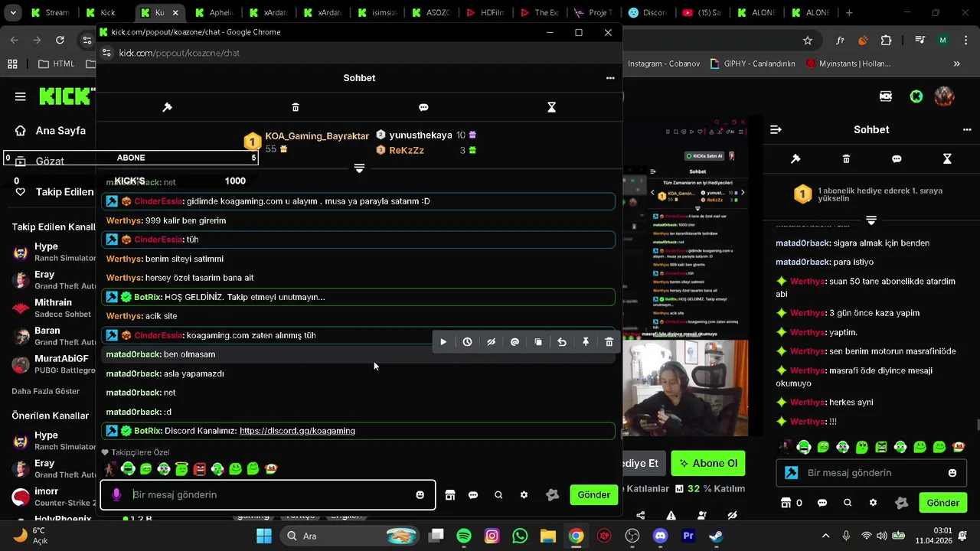Open Chrome extensions puzzle icon
This screenshot has width=980, height=551.
point(886,41)
